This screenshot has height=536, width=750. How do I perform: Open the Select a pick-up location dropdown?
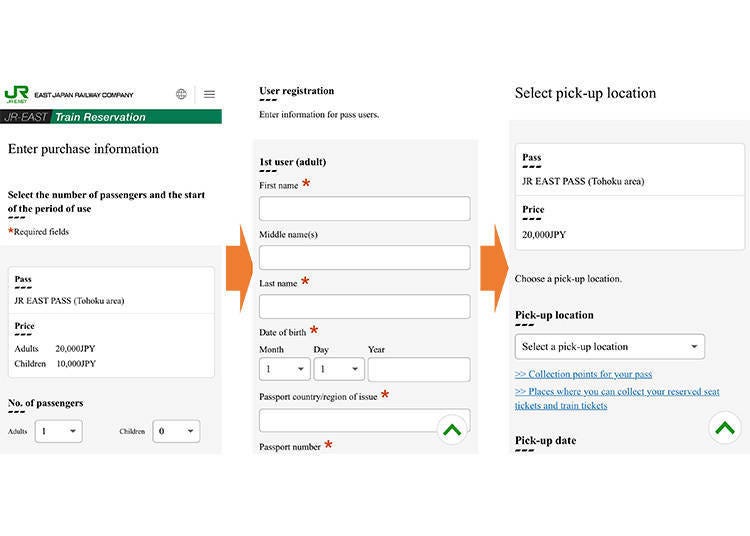click(609, 347)
